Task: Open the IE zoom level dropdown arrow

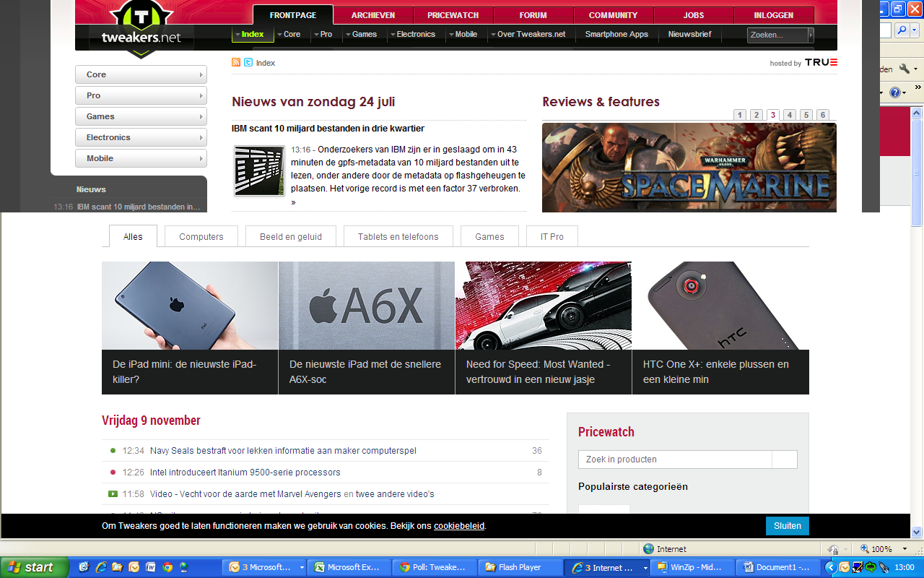Action: [x=905, y=549]
